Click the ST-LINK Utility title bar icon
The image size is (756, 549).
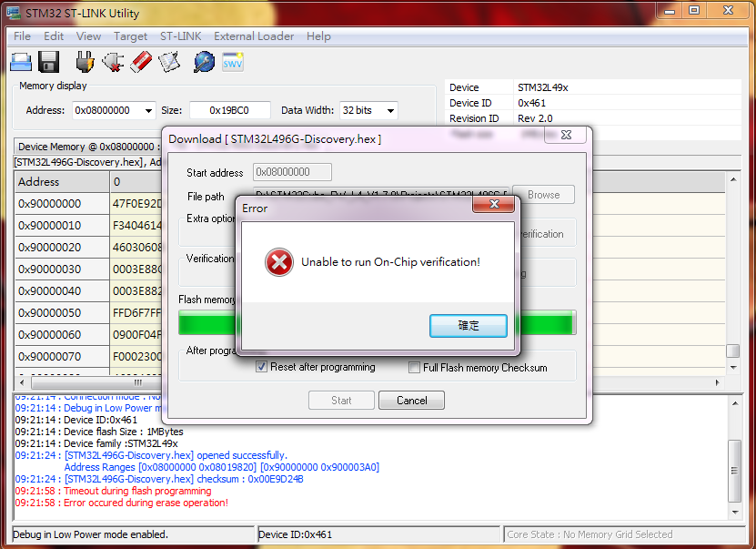[x=14, y=13]
